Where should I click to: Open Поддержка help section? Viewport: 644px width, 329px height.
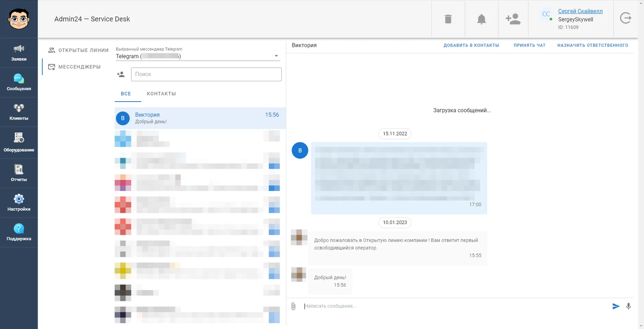click(x=19, y=232)
